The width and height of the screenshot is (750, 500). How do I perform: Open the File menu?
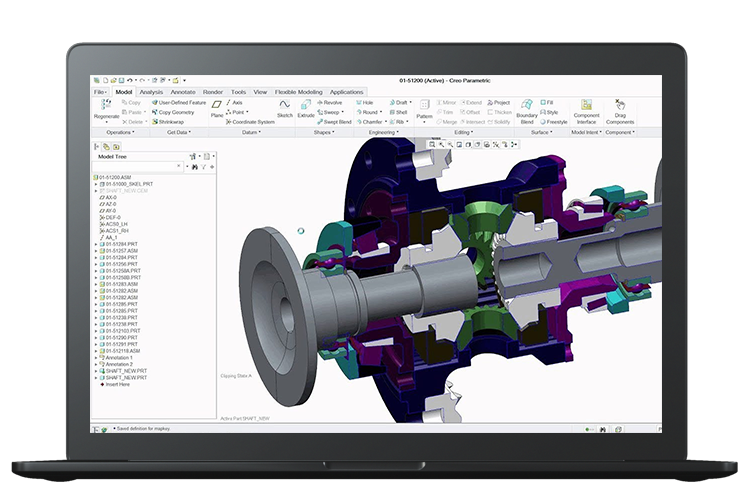(x=101, y=92)
